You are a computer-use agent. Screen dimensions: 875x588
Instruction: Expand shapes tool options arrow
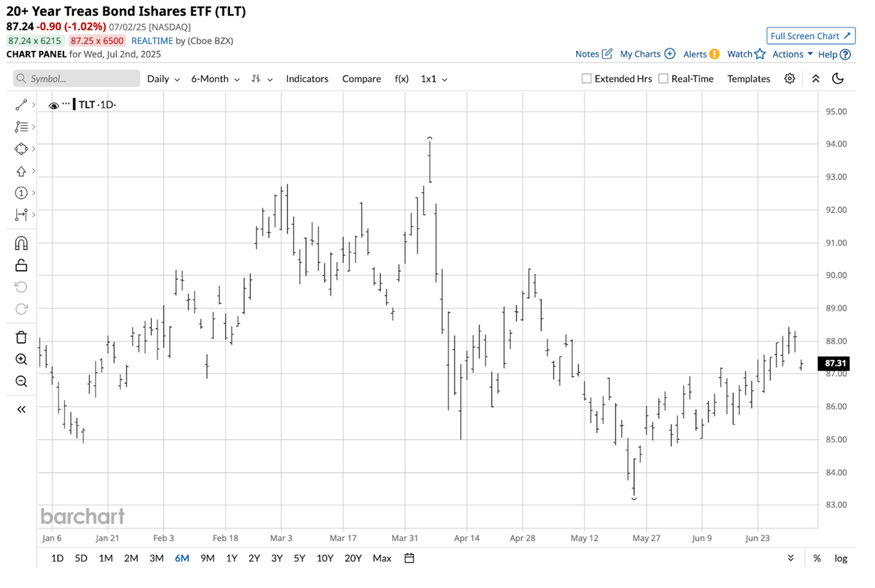(33, 148)
